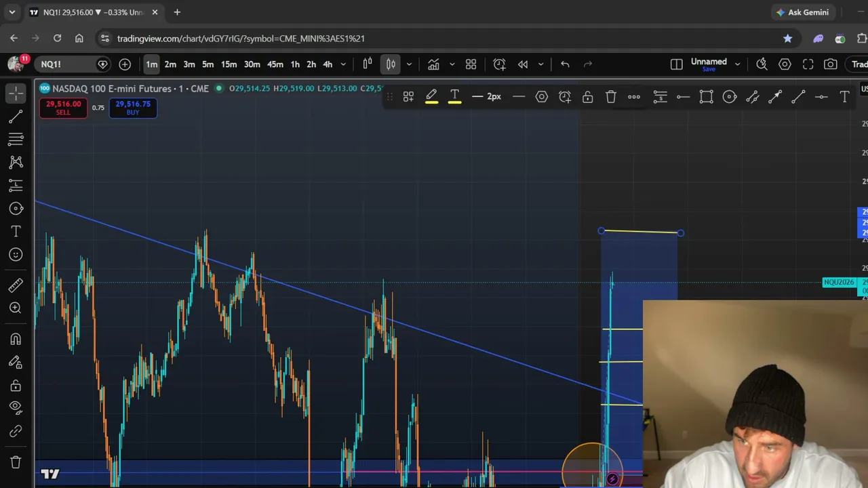
Task: Toggle lock all drawings
Action: click(x=16, y=386)
